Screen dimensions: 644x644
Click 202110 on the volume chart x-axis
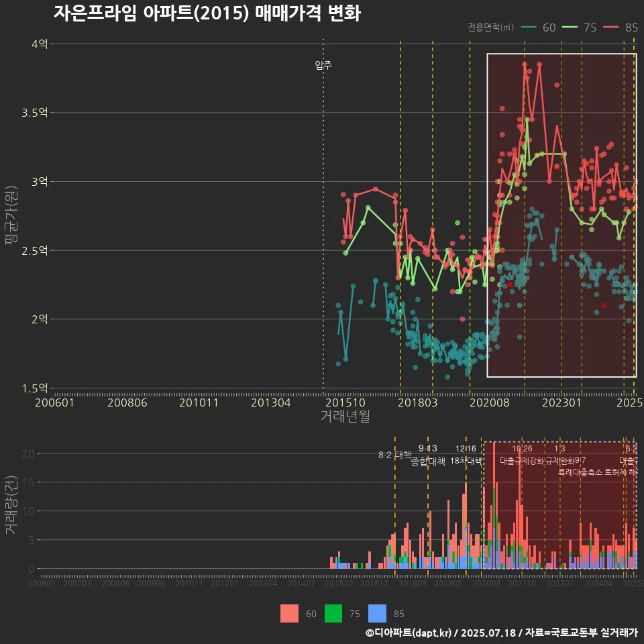(x=522, y=583)
